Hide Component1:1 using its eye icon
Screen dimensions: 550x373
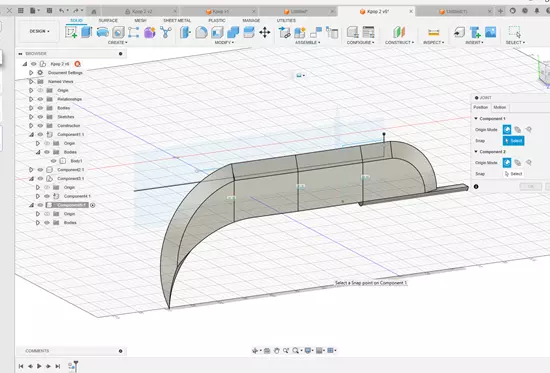(x=40, y=134)
